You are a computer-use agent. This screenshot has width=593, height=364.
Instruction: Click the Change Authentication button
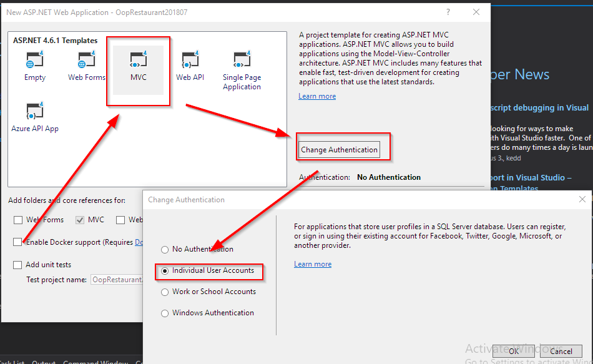click(x=339, y=150)
